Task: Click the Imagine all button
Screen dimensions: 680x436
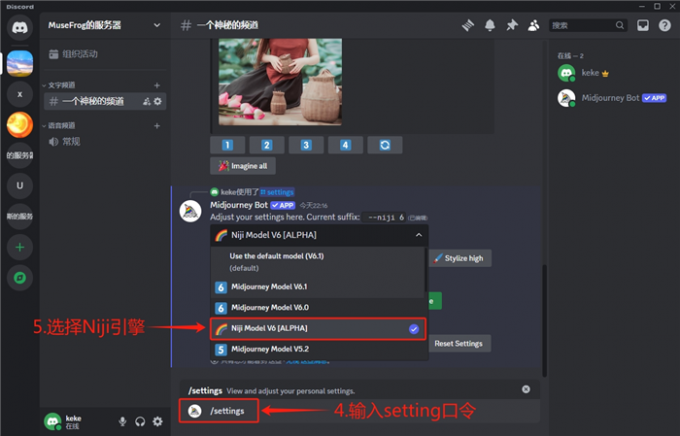Action: coord(243,166)
